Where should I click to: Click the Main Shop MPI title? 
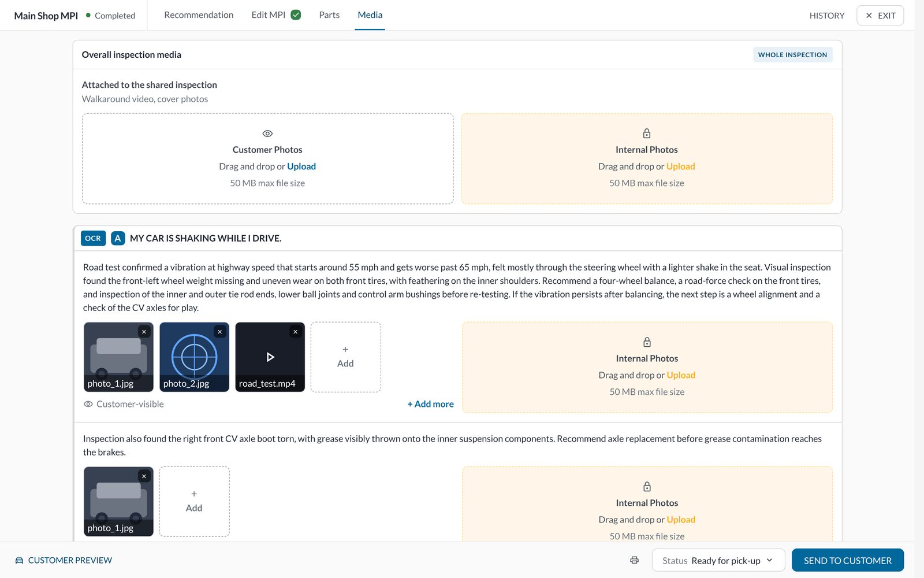46,16
